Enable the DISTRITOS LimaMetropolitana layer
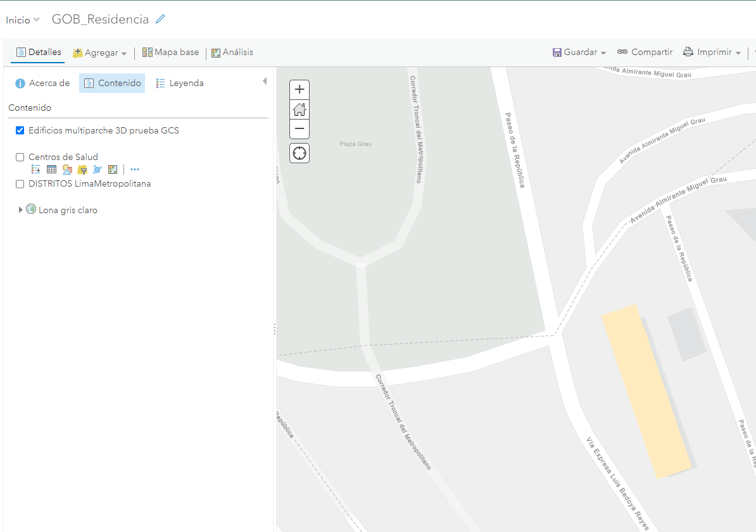 [20, 183]
